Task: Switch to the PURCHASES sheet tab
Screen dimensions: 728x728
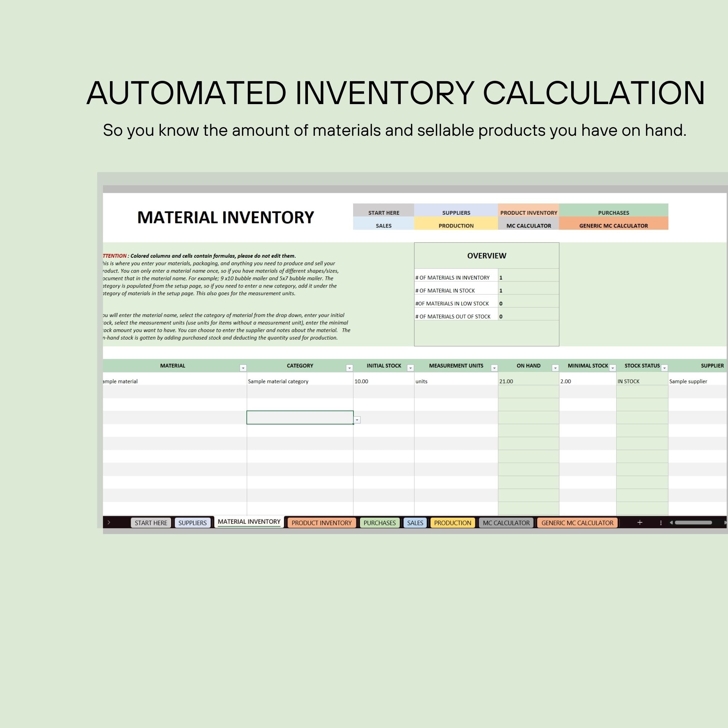Action: [379, 523]
